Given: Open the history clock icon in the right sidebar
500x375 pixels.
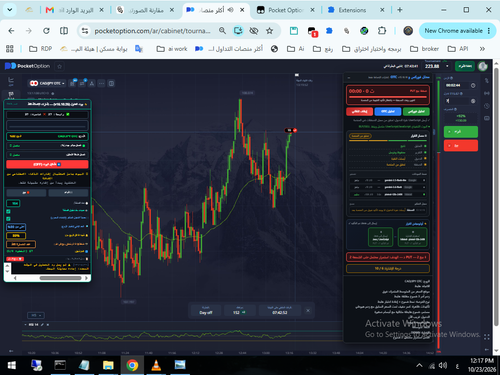Looking at the screenshot, I should click(x=487, y=106).
